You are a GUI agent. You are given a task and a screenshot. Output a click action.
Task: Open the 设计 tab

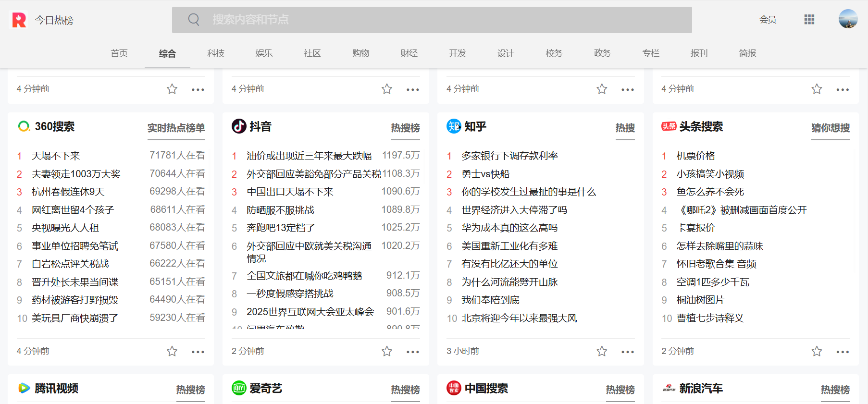(x=506, y=53)
